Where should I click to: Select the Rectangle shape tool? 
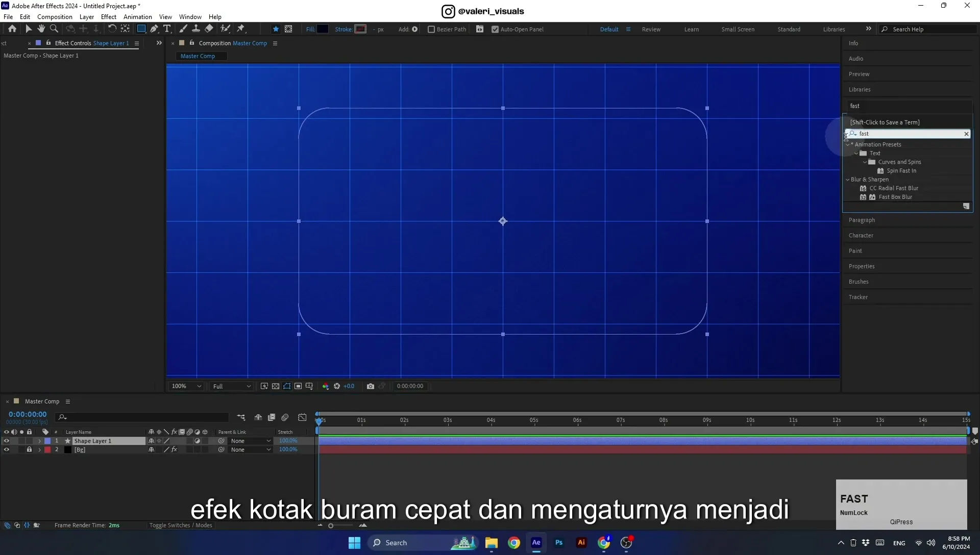pos(141,29)
